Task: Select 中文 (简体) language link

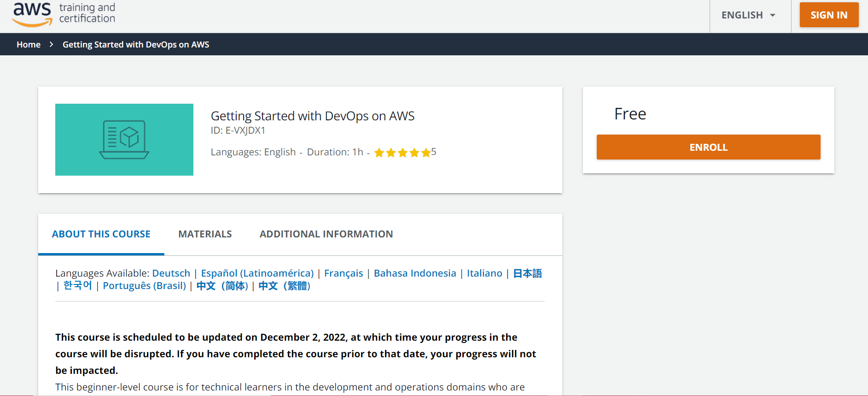Action: coord(222,286)
